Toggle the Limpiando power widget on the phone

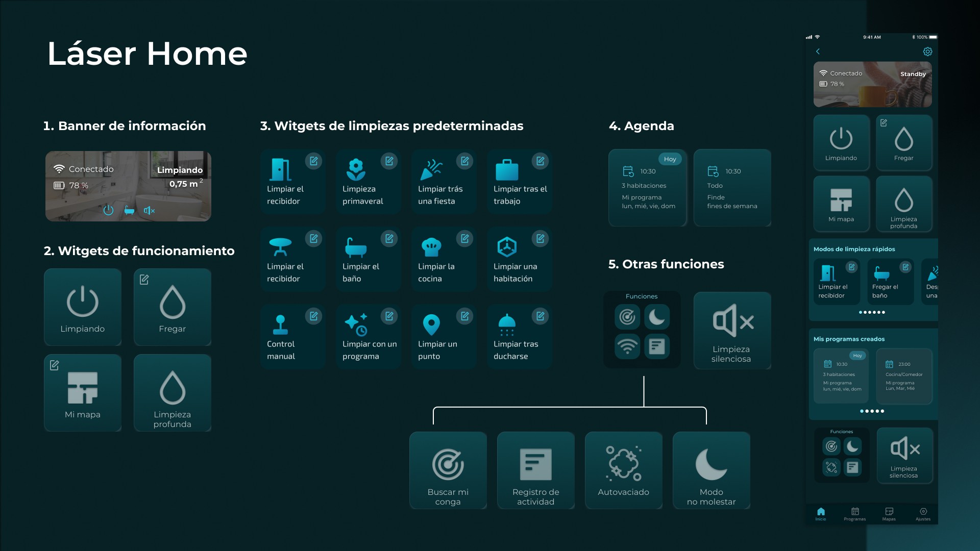point(841,142)
